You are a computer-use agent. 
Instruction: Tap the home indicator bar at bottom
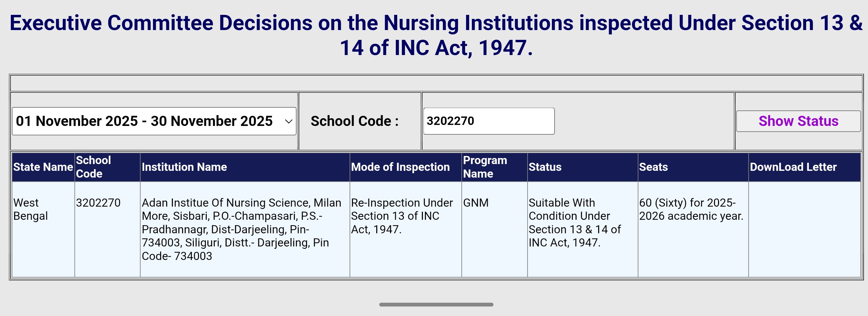coord(436,305)
